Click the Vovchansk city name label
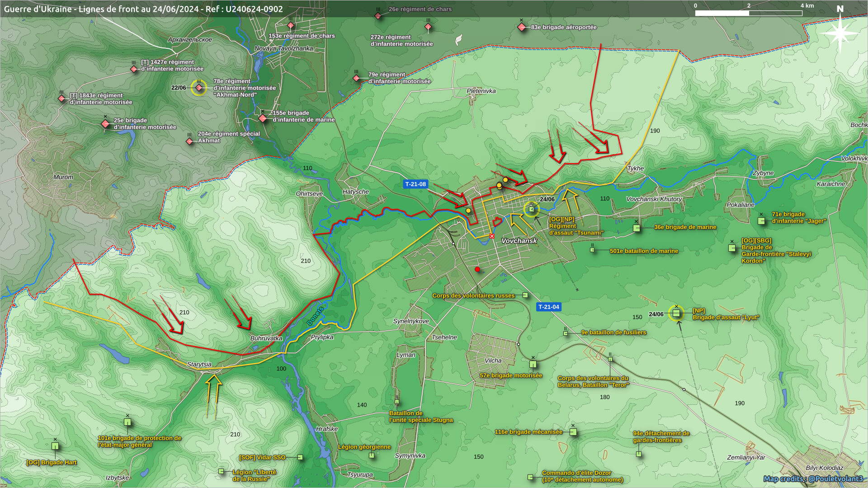Viewport: 868px width, 488px height. coord(519,241)
